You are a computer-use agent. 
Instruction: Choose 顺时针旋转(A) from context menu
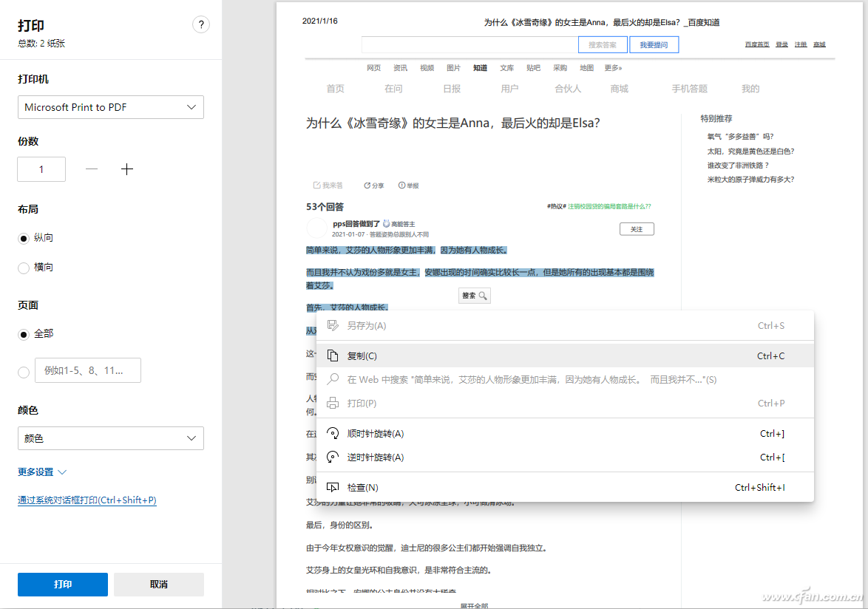pyautogui.click(x=565, y=433)
